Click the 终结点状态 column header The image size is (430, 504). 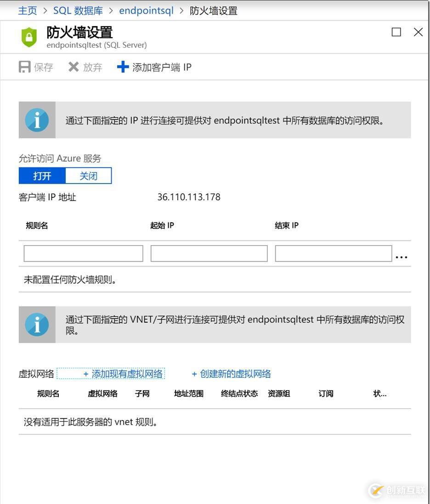pyautogui.click(x=239, y=393)
